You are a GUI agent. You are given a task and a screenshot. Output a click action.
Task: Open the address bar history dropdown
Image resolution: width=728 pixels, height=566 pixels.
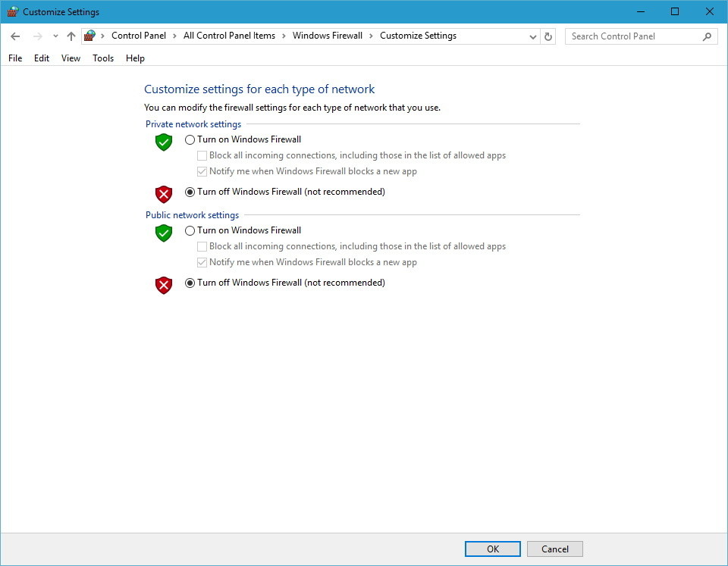[533, 36]
